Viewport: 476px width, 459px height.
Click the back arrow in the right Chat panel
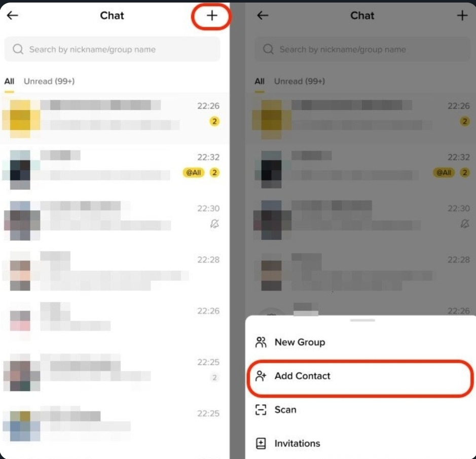pyautogui.click(x=263, y=15)
